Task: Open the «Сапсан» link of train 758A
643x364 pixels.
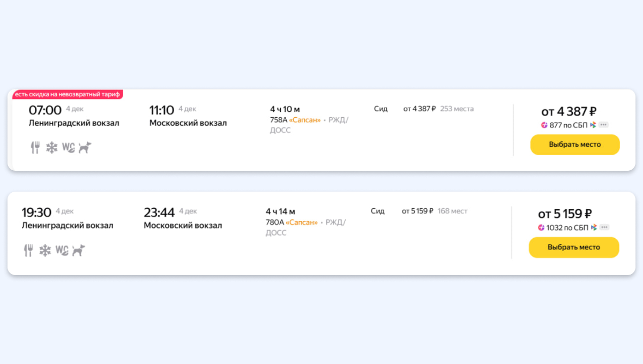Action: pyautogui.click(x=304, y=120)
